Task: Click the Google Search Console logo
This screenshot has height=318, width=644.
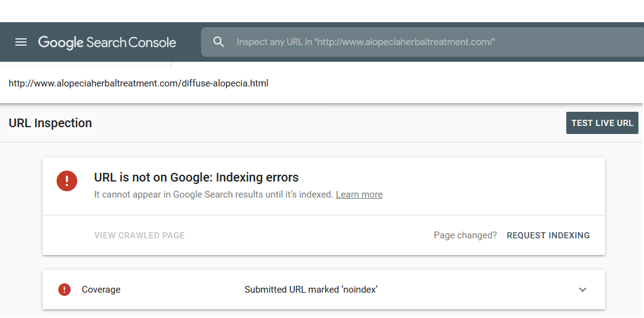Action: (x=107, y=43)
